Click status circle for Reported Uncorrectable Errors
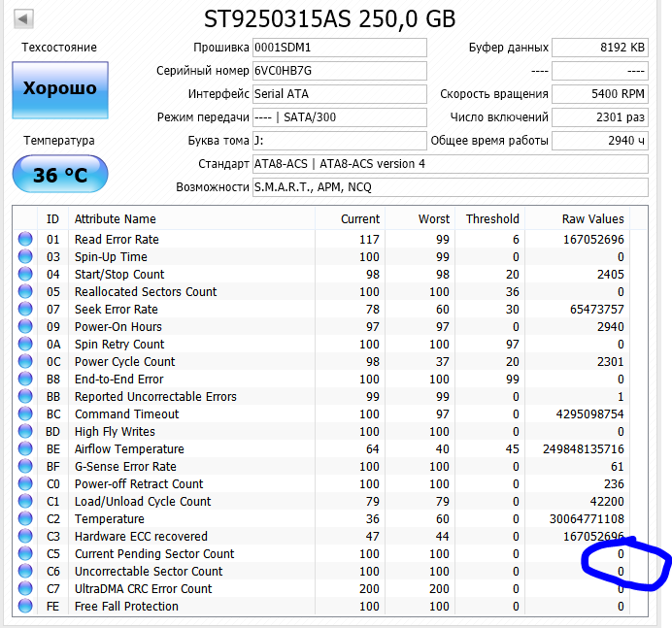This screenshot has height=628, width=672. (25, 396)
